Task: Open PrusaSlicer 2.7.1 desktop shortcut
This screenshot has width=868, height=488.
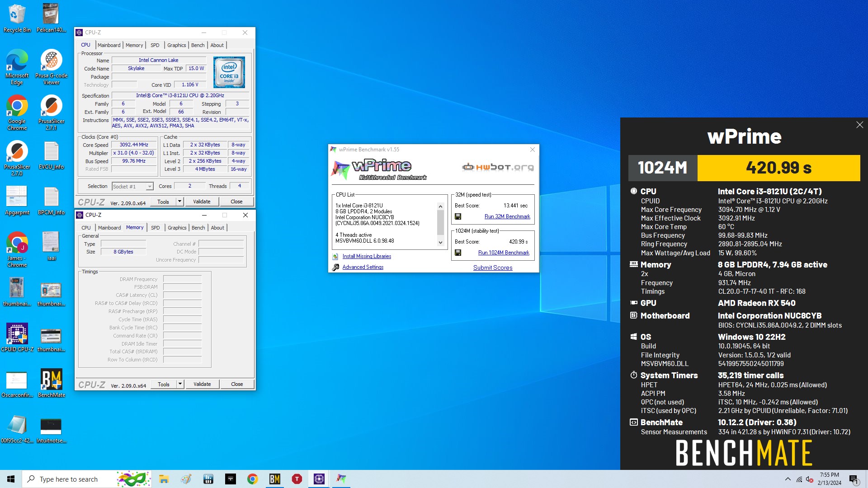Action: click(x=51, y=113)
